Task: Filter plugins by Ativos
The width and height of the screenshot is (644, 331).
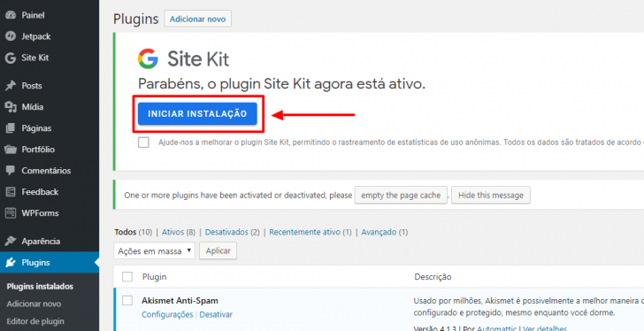Action: (172, 232)
